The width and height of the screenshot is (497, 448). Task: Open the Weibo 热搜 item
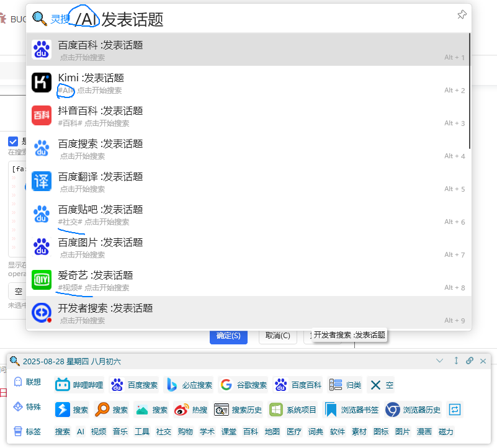[191, 410]
